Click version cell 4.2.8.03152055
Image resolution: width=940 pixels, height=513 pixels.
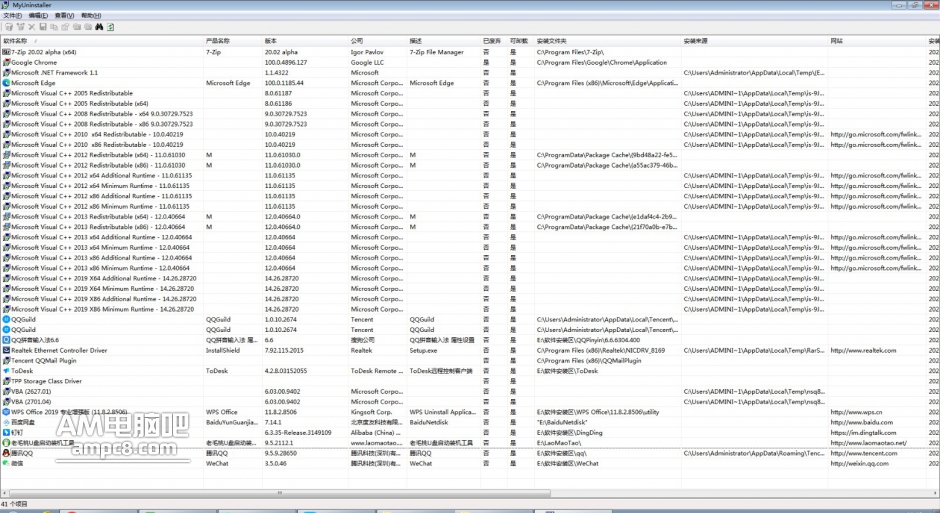tap(286, 370)
